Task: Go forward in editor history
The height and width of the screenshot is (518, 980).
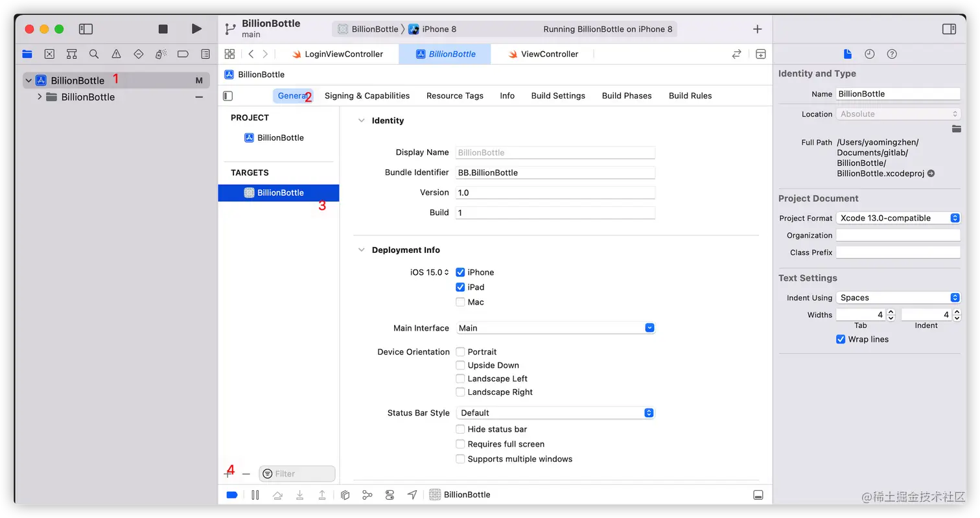Action: pyautogui.click(x=265, y=54)
